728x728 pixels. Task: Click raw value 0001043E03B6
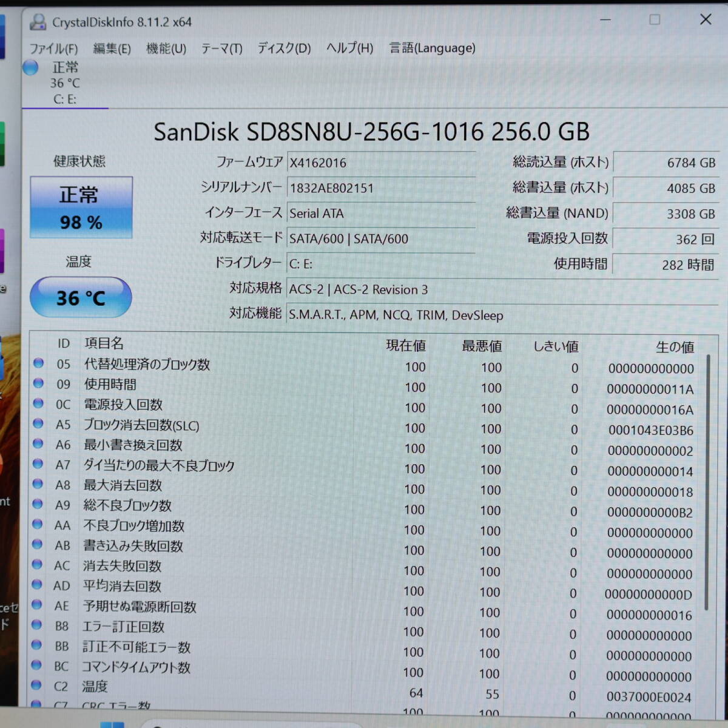pos(650,431)
